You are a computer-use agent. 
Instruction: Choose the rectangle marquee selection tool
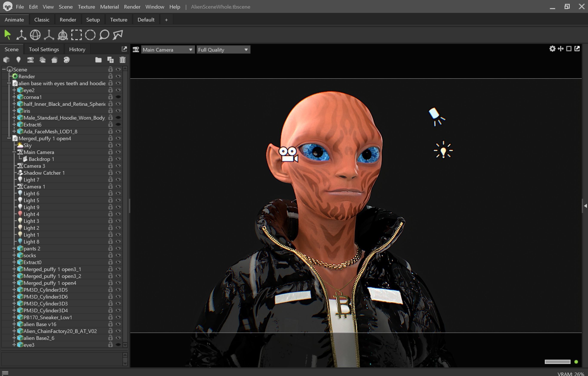(77, 35)
